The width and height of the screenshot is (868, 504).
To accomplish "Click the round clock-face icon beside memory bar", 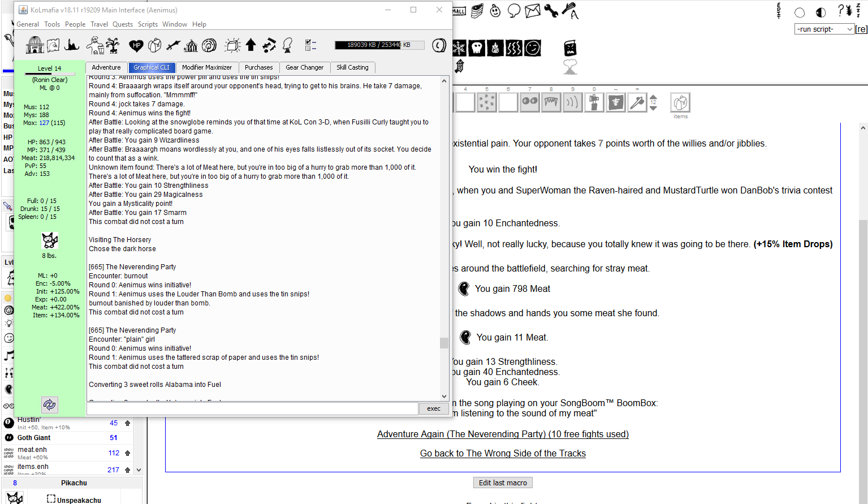I will [439, 45].
